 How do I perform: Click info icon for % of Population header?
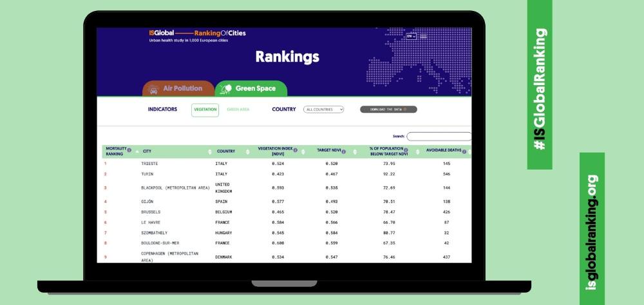pyautogui.click(x=406, y=150)
